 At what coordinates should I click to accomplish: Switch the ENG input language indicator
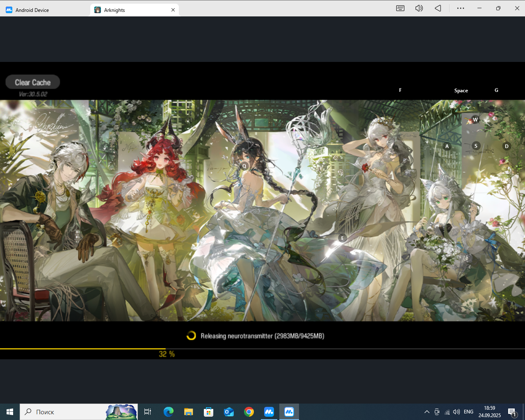pos(469,412)
